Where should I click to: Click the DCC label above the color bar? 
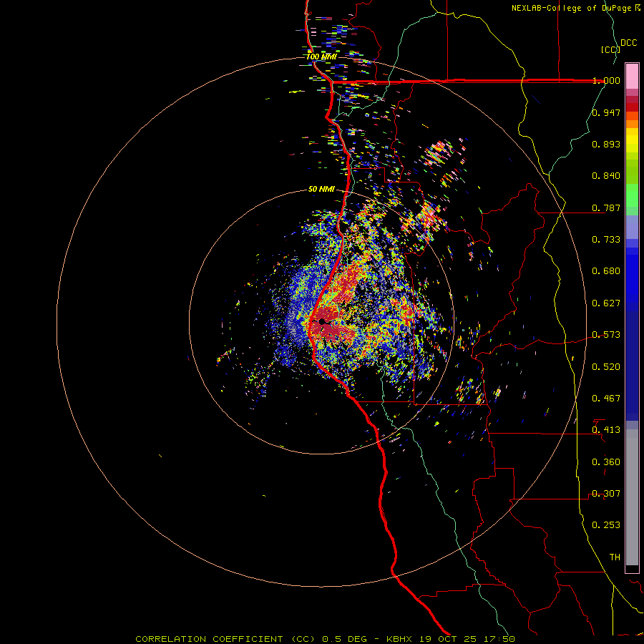[629, 43]
